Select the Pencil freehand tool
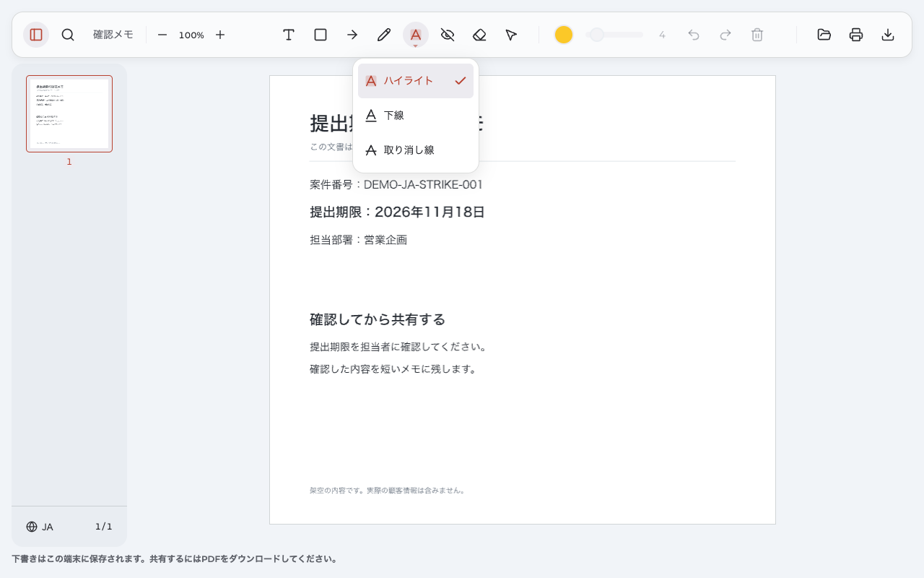This screenshot has width=924, height=578. coord(384,35)
